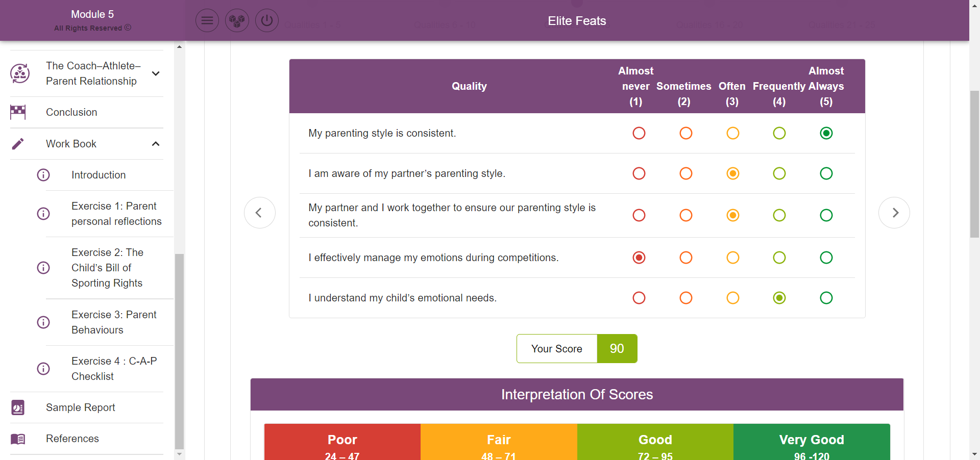Open Exercise 3: Parent Behaviours

(x=113, y=322)
